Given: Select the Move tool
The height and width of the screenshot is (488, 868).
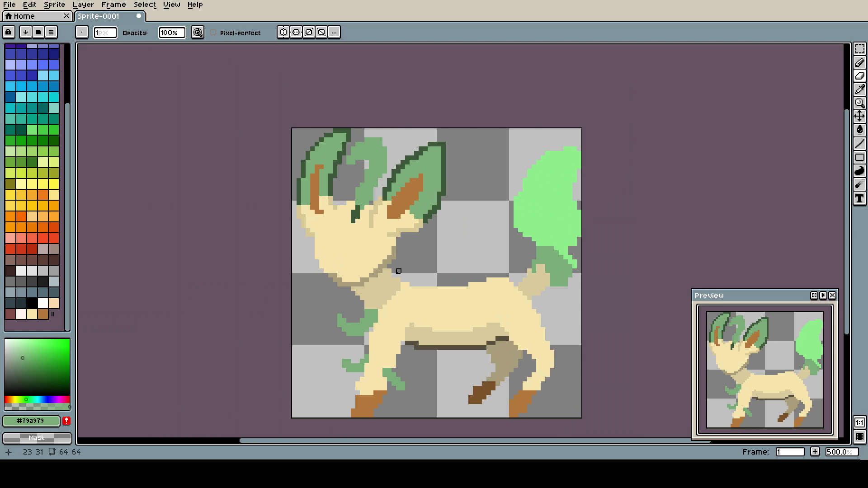Looking at the screenshot, I should pyautogui.click(x=859, y=117).
